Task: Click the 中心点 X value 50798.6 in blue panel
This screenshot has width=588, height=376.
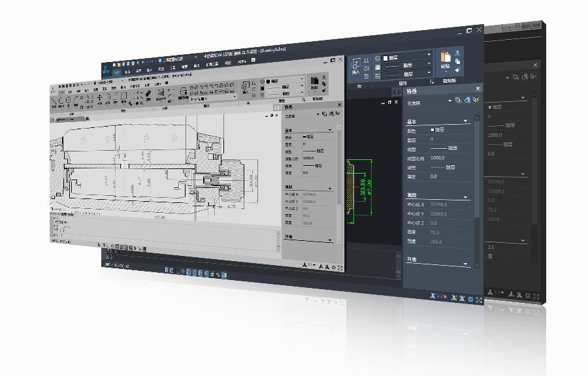Action: (438, 204)
